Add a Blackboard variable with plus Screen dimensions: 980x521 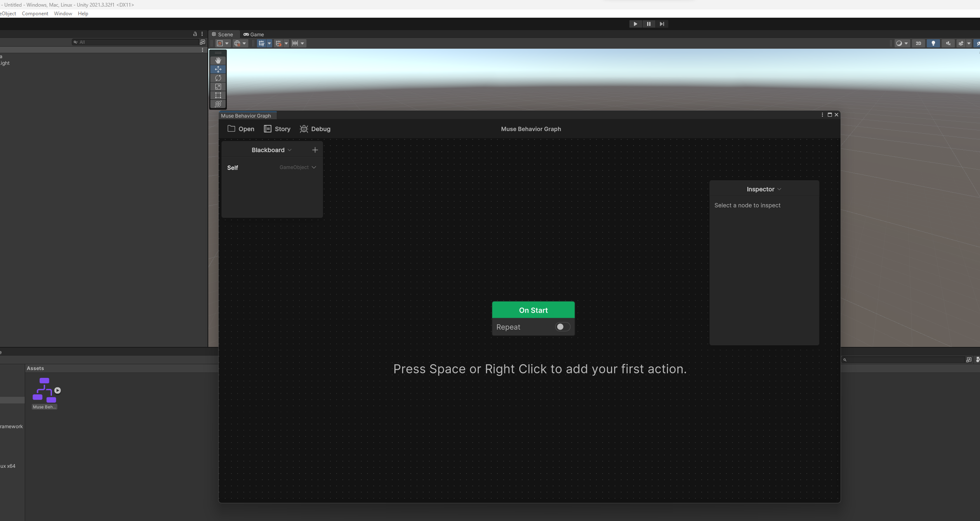(x=315, y=150)
